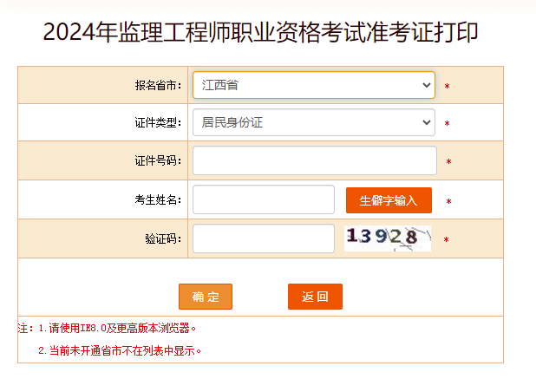Select the 验证码 input box

pos(263,238)
